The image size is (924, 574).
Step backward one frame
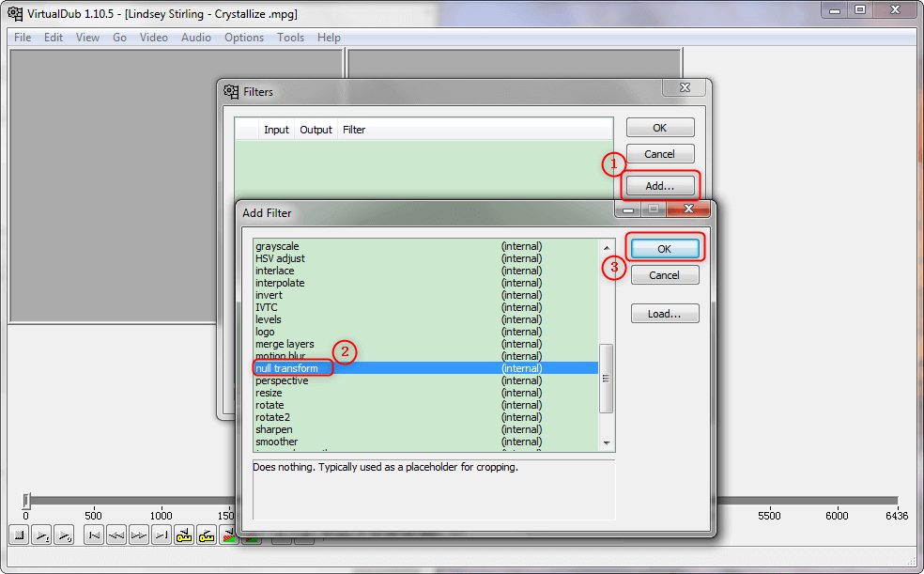click(115, 535)
